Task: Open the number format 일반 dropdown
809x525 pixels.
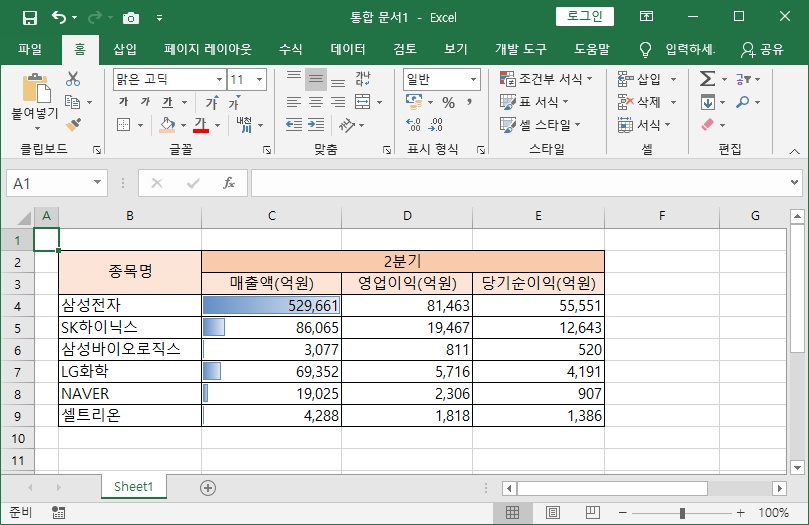Action: 473,79
